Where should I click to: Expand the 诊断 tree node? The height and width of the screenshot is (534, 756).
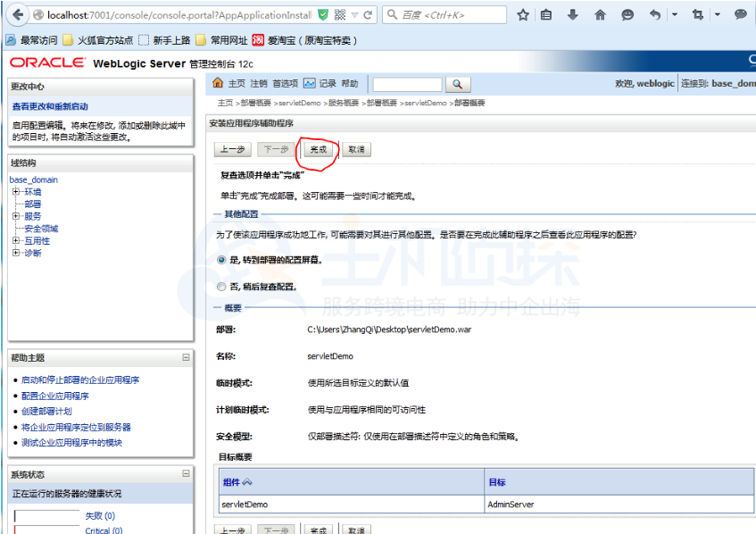coord(16,253)
